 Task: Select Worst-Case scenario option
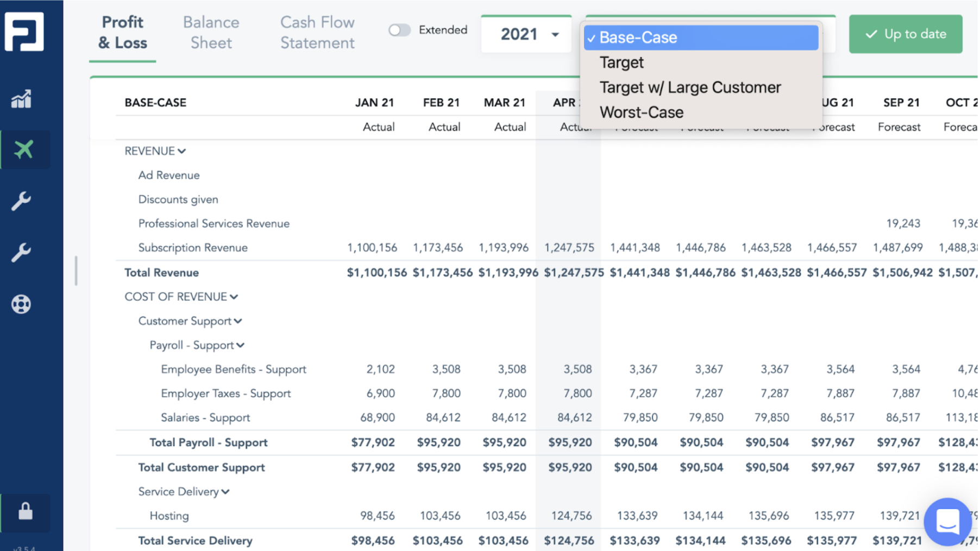[641, 112]
